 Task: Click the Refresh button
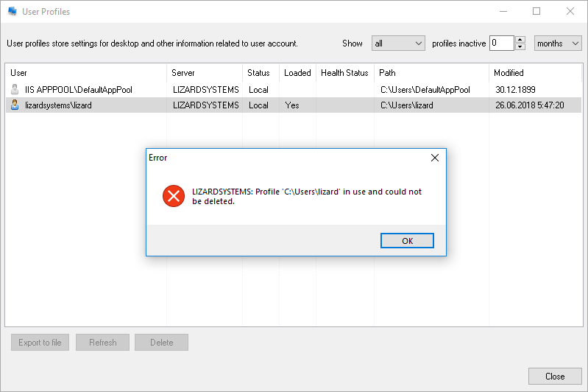point(102,343)
